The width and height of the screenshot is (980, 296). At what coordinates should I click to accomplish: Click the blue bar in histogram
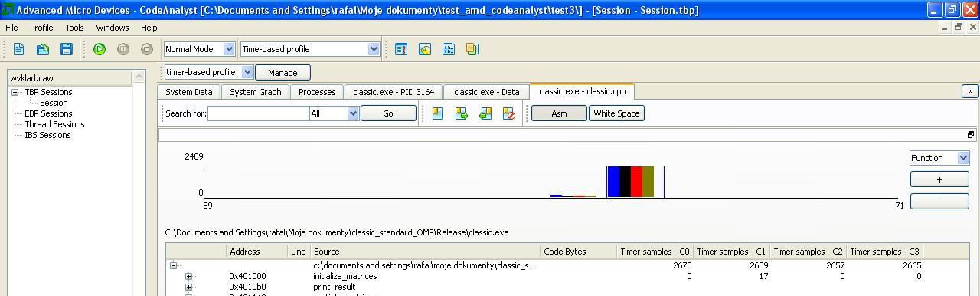tap(614, 182)
